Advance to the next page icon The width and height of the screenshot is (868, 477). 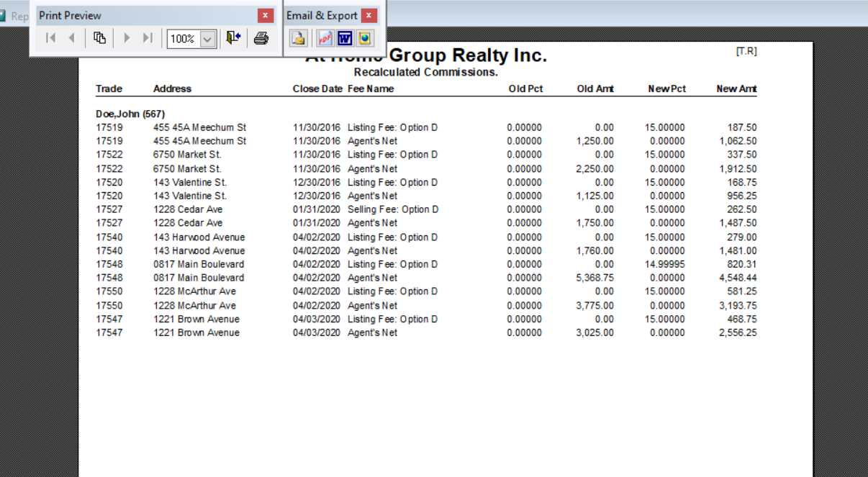(x=127, y=38)
